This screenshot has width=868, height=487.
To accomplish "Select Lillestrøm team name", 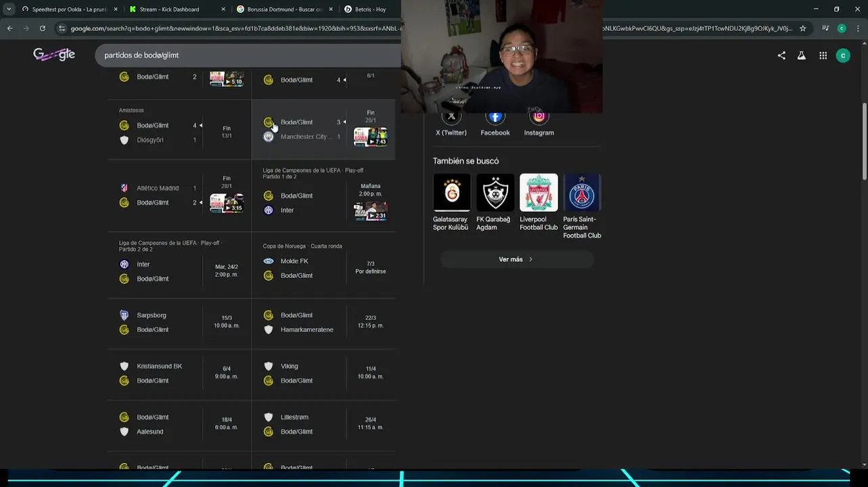I will [x=294, y=417].
